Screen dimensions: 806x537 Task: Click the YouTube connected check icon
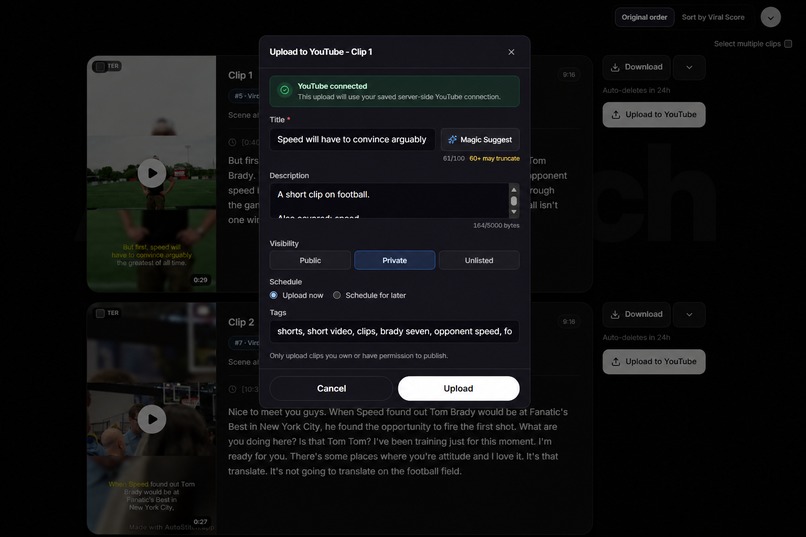(284, 90)
